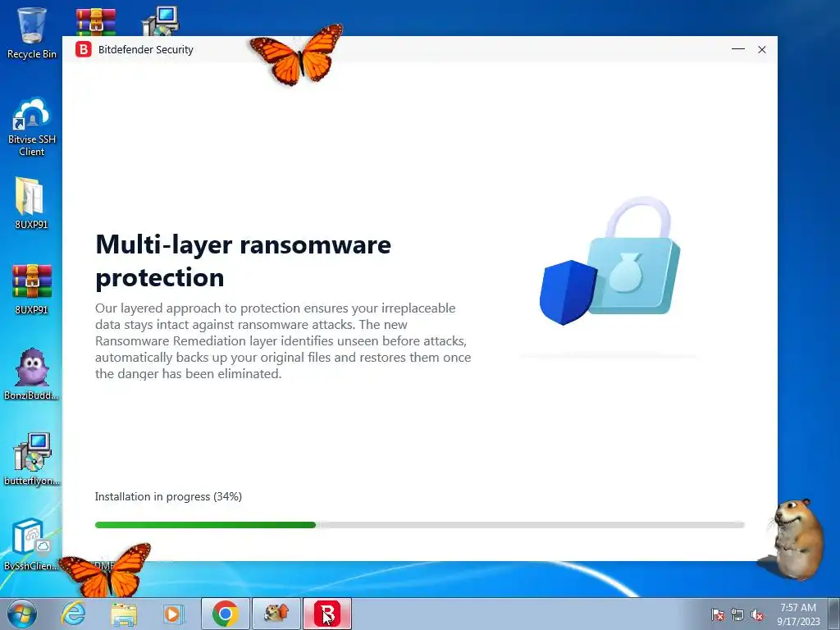Open Action Center flag tray icon
Screen dimensions: 840x630
(718, 614)
